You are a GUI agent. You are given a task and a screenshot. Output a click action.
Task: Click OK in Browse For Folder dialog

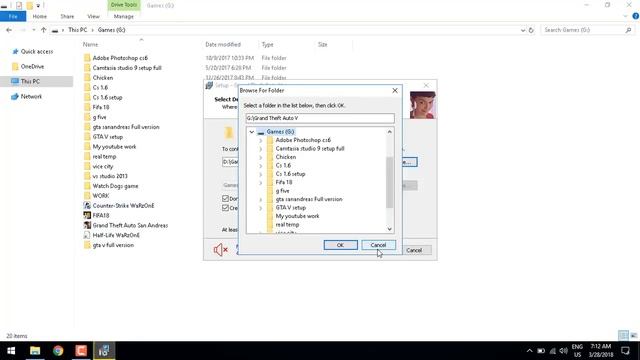coord(340,245)
